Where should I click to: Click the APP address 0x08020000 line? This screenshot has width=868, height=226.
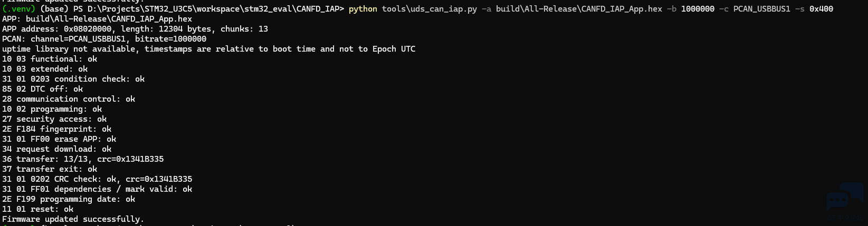[x=135, y=29]
